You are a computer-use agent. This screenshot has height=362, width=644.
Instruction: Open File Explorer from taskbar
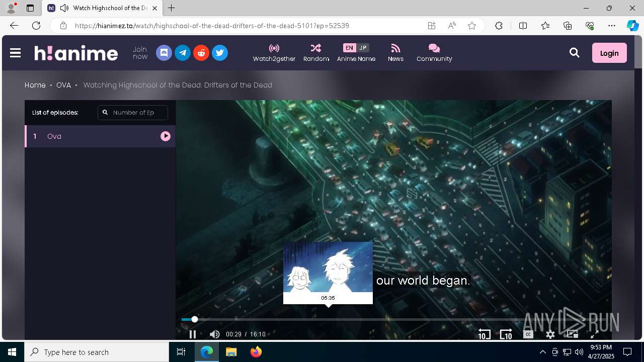click(x=231, y=352)
